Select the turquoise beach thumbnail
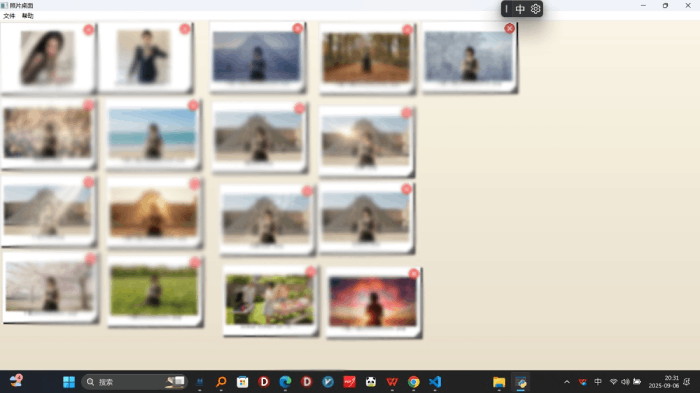700x393 pixels. 152,133
